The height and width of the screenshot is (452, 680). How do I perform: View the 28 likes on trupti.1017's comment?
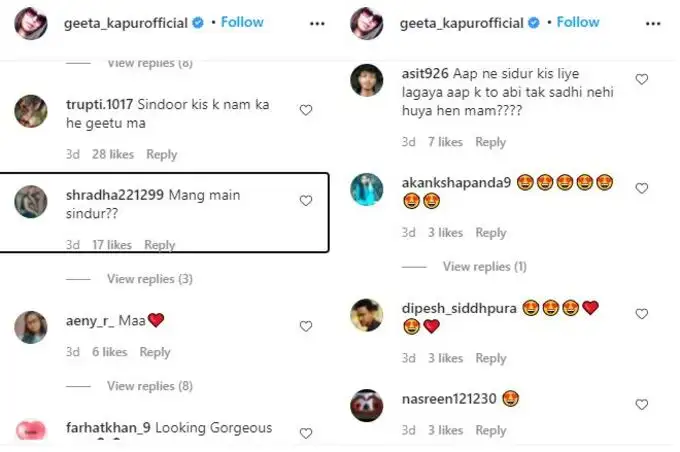coord(112,155)
